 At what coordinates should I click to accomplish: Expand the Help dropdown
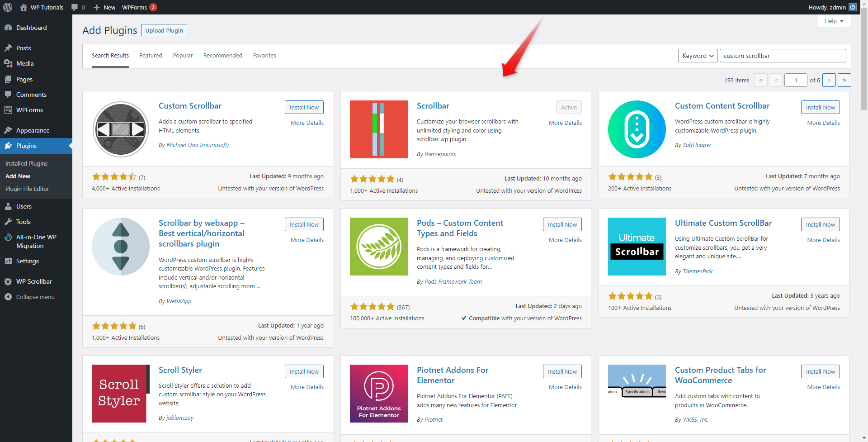pyautogui.click(x=833, y=21)
